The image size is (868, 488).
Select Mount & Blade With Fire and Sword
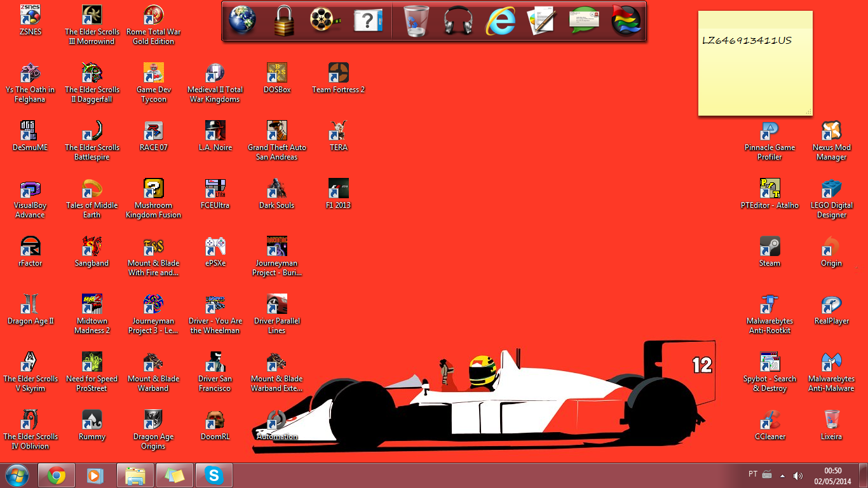click(154, 246)
